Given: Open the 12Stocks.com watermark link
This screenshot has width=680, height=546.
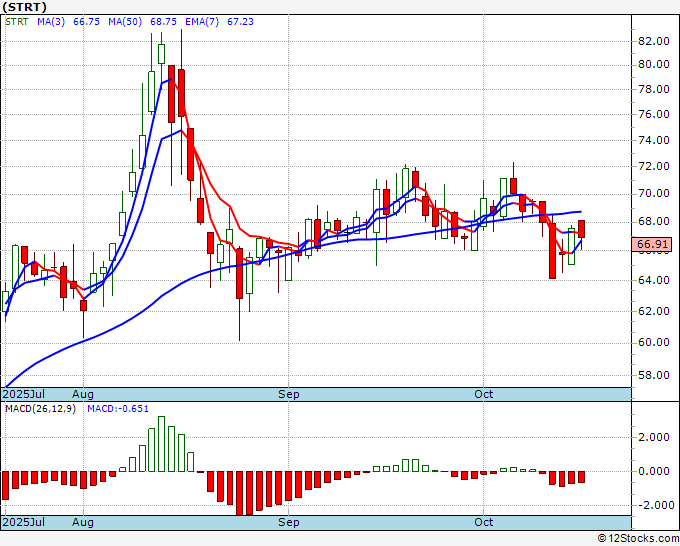Looking at the screenshot, I should click(x=638, y=538).
